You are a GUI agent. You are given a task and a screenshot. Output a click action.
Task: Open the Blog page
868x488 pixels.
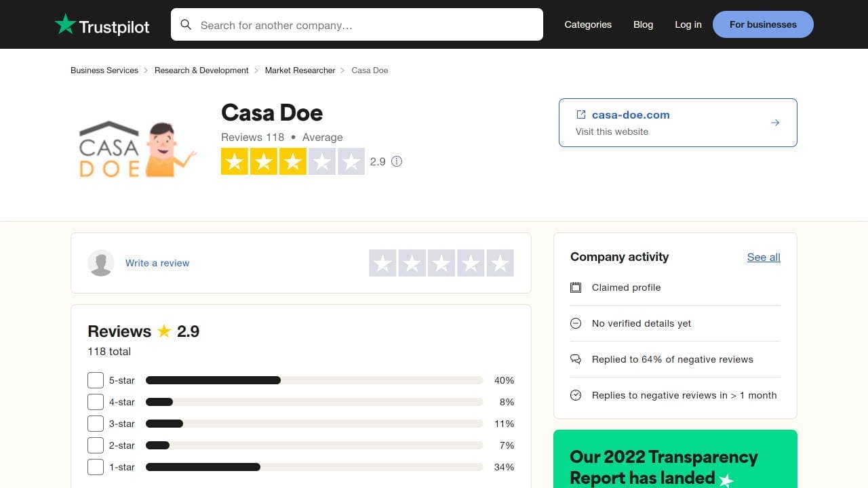tap(643, 24)
